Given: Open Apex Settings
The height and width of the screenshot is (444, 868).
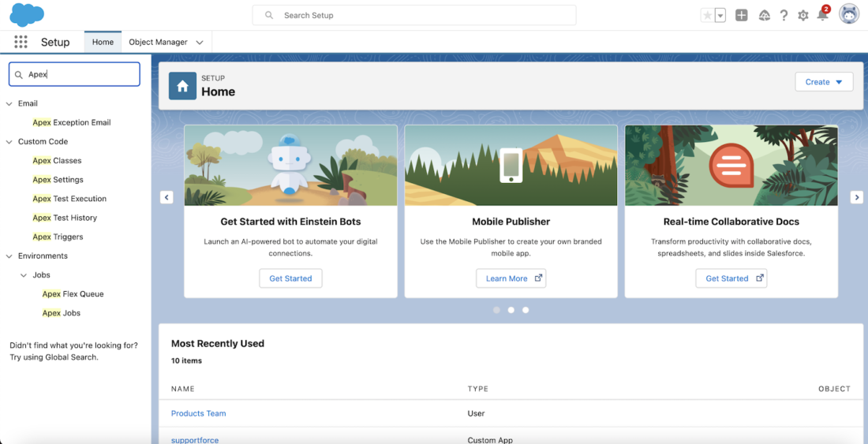Looking at the screenshot, I should click(58, 180).
